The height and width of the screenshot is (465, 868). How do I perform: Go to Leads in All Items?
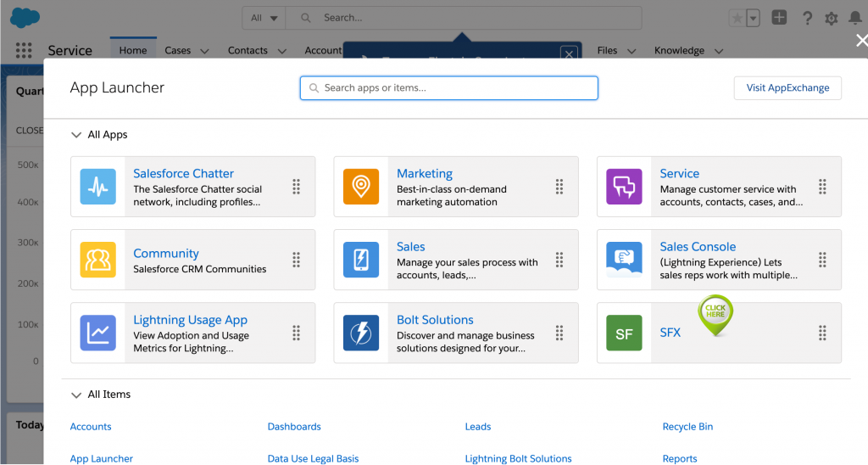click(478, 427)
